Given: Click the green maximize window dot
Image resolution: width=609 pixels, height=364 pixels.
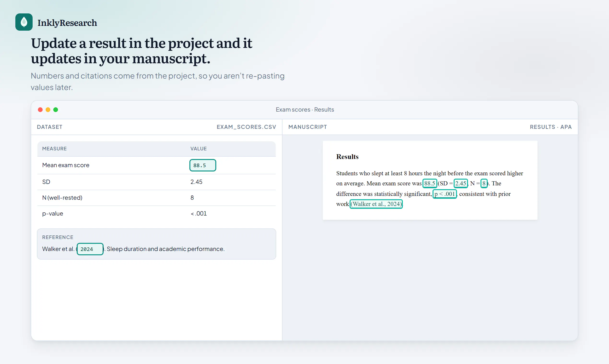Looking at the screenshot, I should pos(56,110).
